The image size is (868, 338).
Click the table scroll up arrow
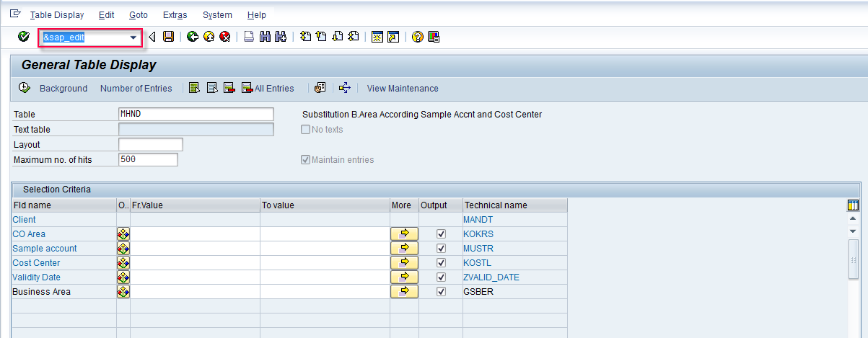tap(853, 219)
